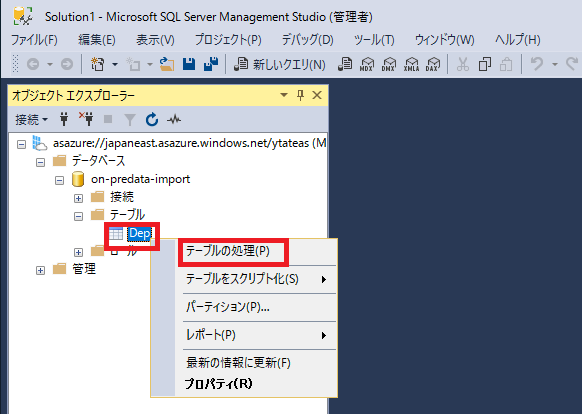Click the Filter funnel icon
The height and width of the screenshot is (414, 582).
click(130, 120)
